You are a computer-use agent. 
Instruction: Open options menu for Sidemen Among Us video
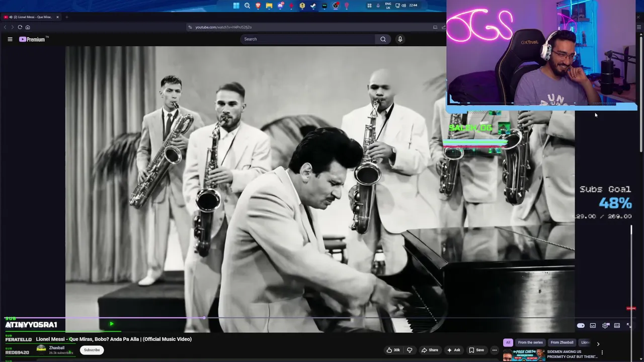tap(602, 353)
